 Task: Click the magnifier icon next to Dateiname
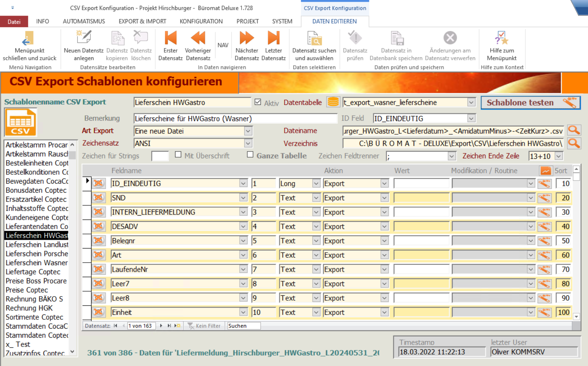pyautogui.click(x=574, y=131)
